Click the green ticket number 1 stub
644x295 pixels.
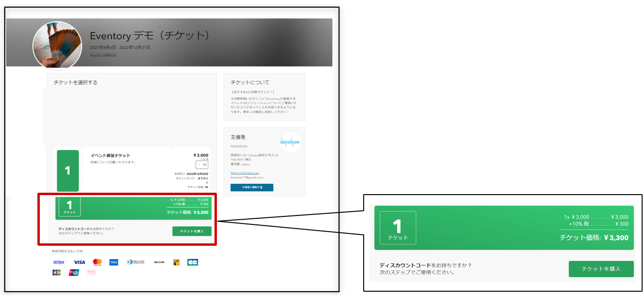pos(68,171)
